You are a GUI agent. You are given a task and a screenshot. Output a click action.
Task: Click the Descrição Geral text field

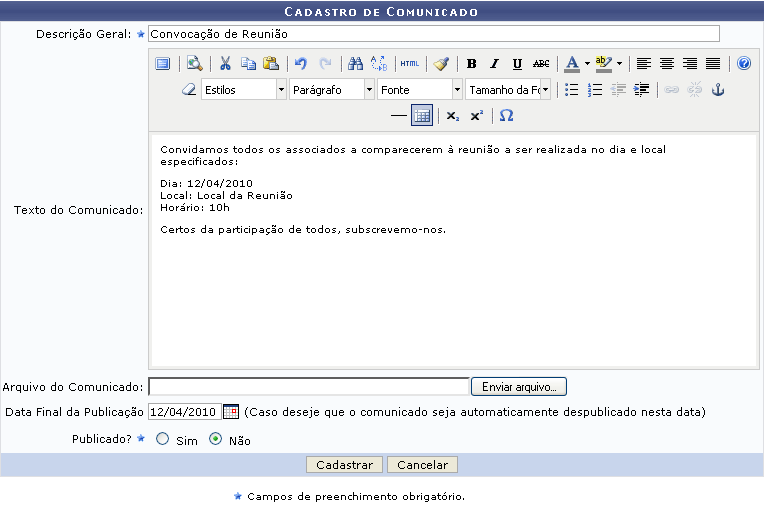click(x=433, y=34)
